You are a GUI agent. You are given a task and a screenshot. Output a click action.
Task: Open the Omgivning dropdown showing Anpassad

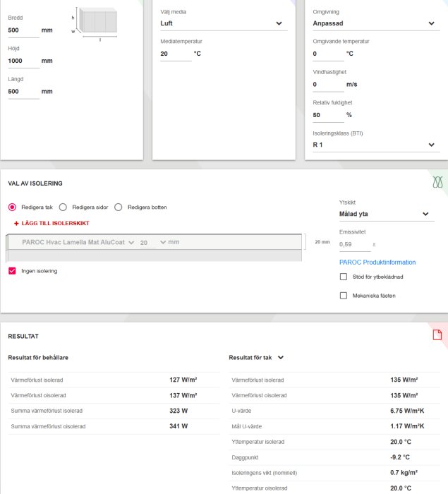[376, 23]
